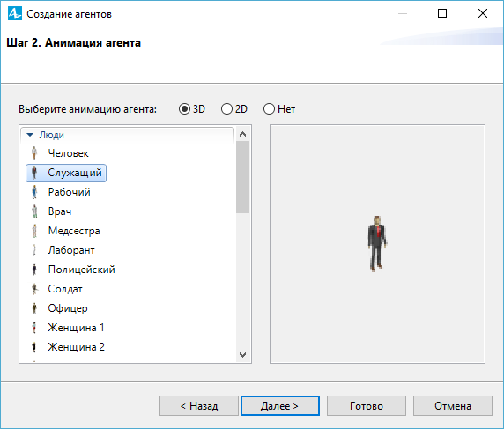
Task: Pick the Полицейский figure icon
Action: click(x=34, y=270)
